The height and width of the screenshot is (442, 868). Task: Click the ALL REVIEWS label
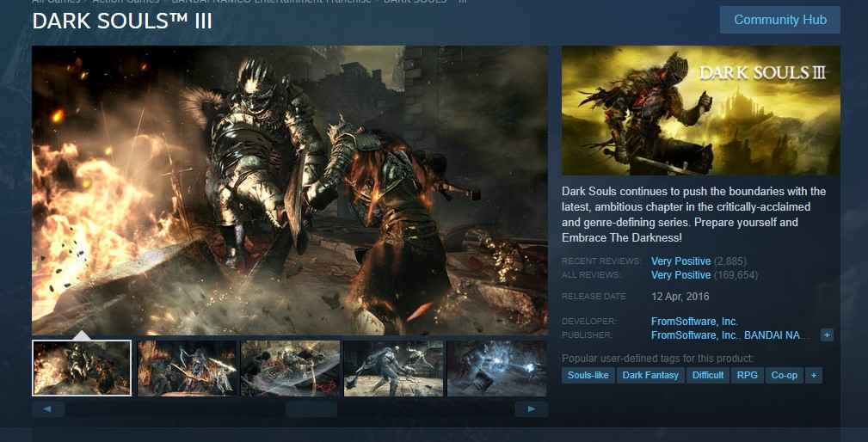coord(591,275)
